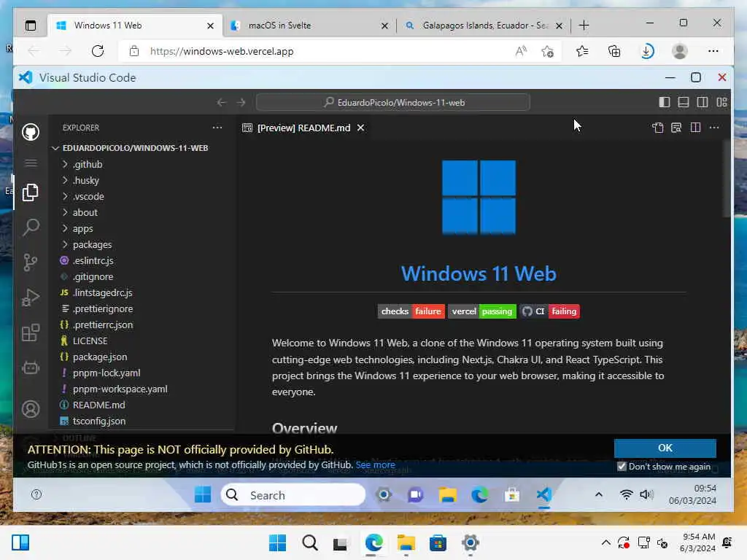Open the Edge Settings and more menu

713,51
